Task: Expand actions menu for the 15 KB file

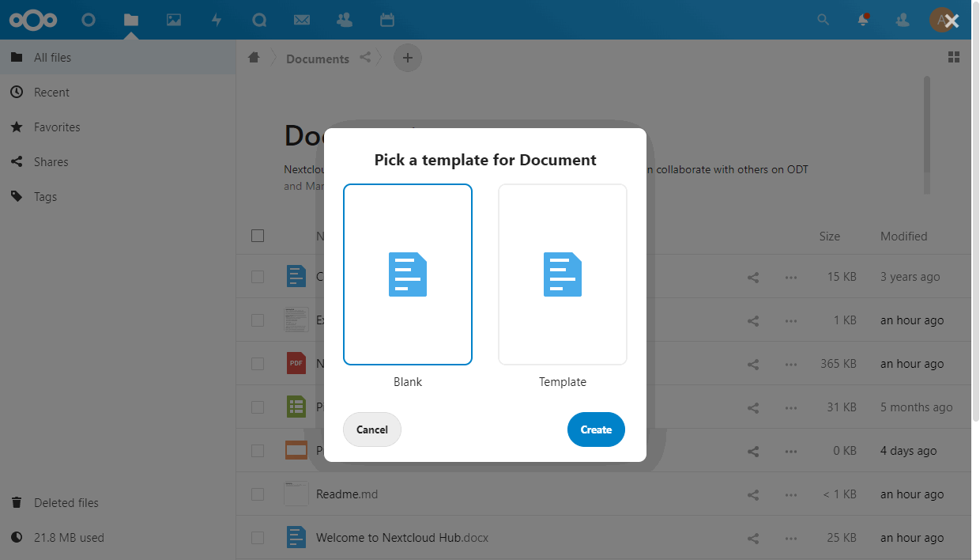Action: (790, 277)
